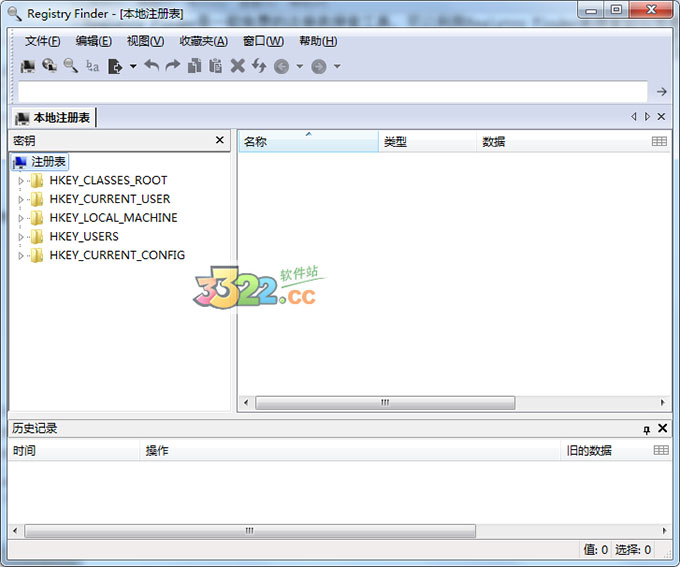The image size is (680, 567).
Task: Click the 选择: 0 status entry
Action: tap(633, 550)
